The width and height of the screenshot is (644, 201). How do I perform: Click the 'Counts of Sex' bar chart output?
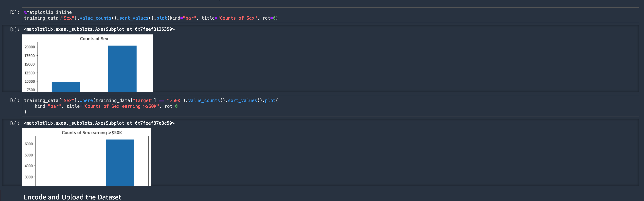[88, 64]
